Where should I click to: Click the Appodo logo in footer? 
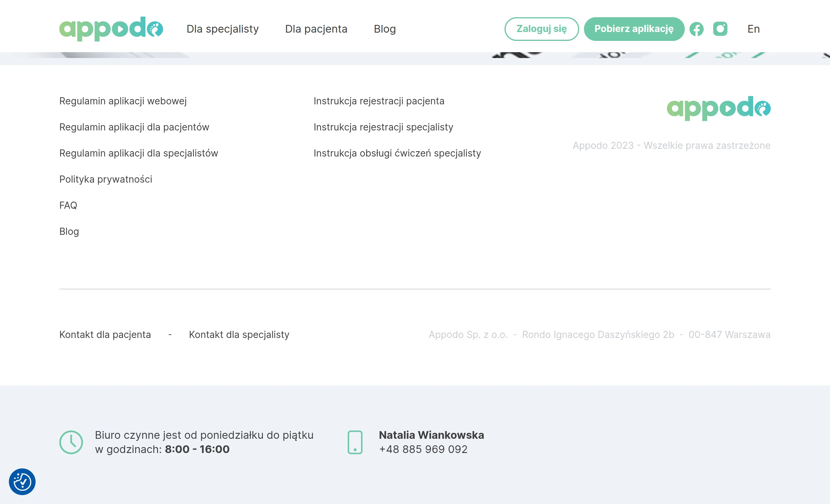[x=719, y=108]
